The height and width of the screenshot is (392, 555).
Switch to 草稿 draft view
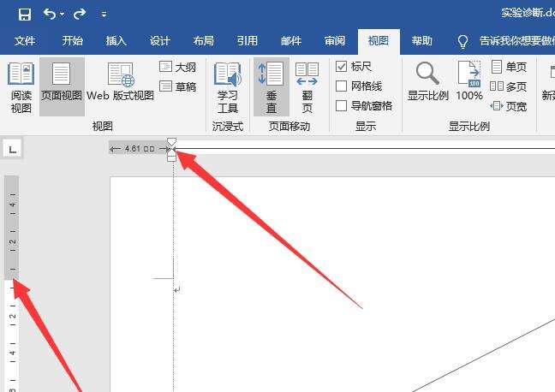point(177,86)
